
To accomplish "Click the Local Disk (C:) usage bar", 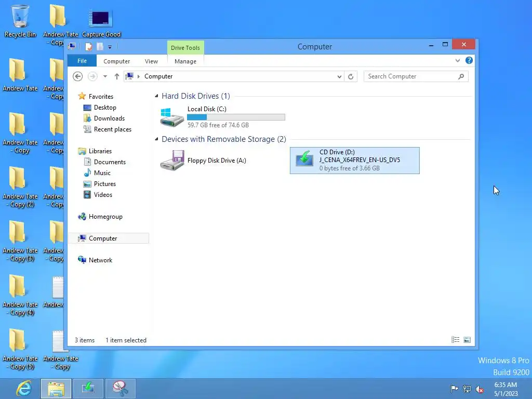I will coord(236,117).
